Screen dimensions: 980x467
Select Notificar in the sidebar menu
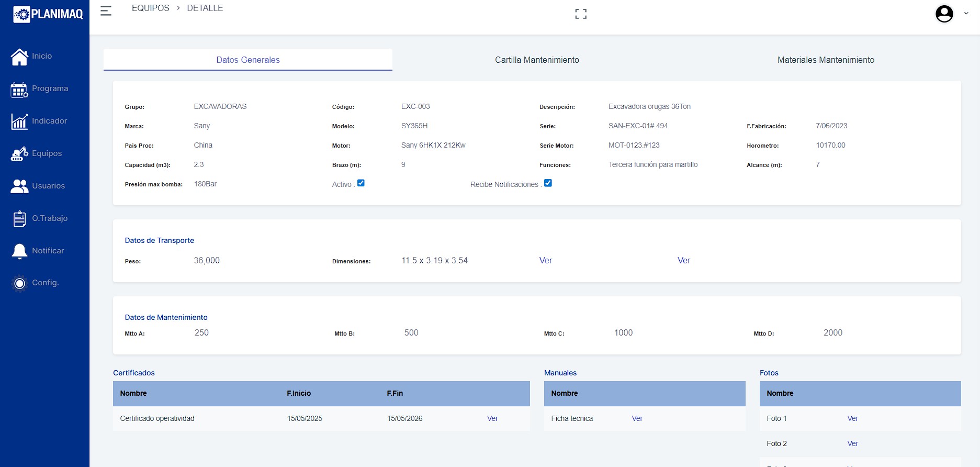48,251
